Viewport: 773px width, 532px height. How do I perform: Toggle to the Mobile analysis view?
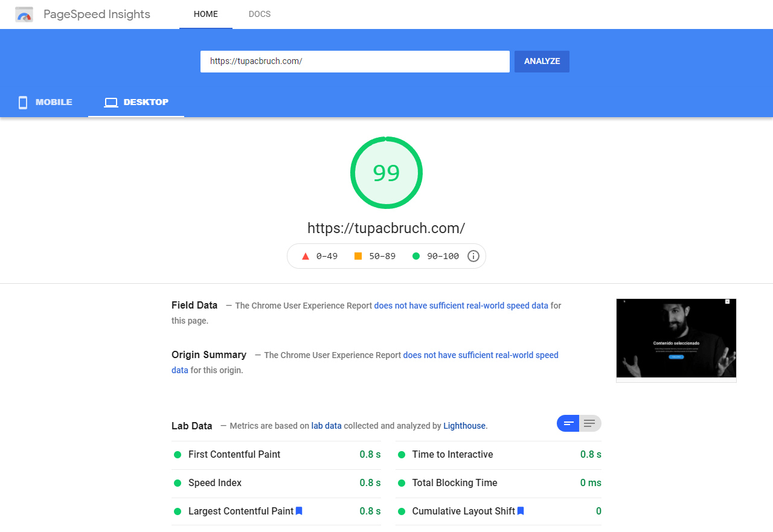tap(45, 102)
